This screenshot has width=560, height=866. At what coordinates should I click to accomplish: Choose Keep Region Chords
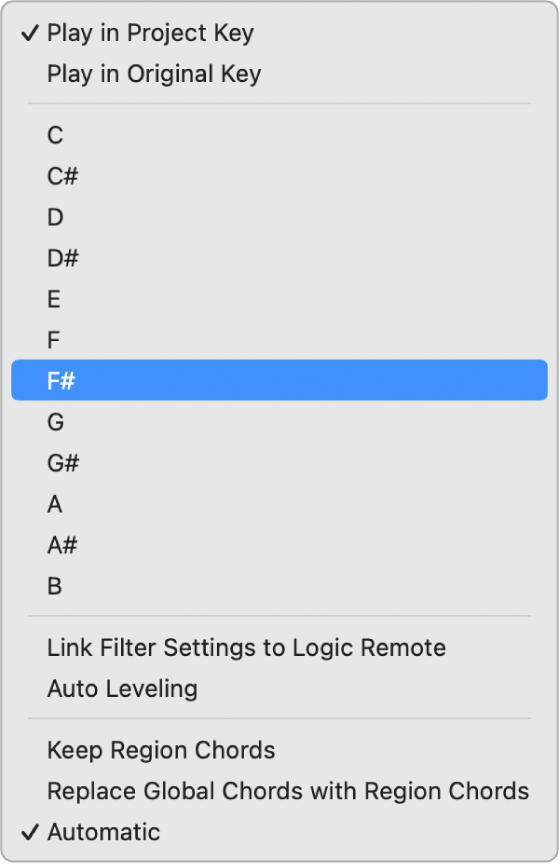279,750
